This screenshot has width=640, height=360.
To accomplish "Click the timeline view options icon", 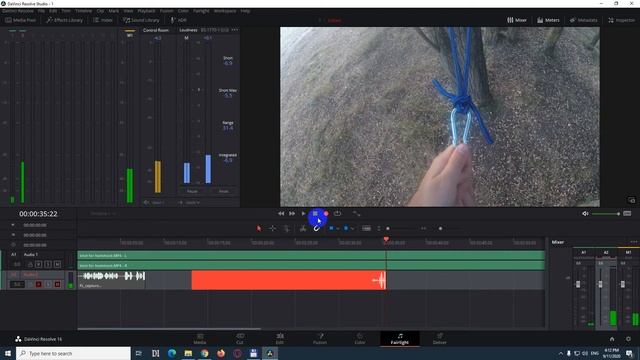I will (x=367, y=229).
